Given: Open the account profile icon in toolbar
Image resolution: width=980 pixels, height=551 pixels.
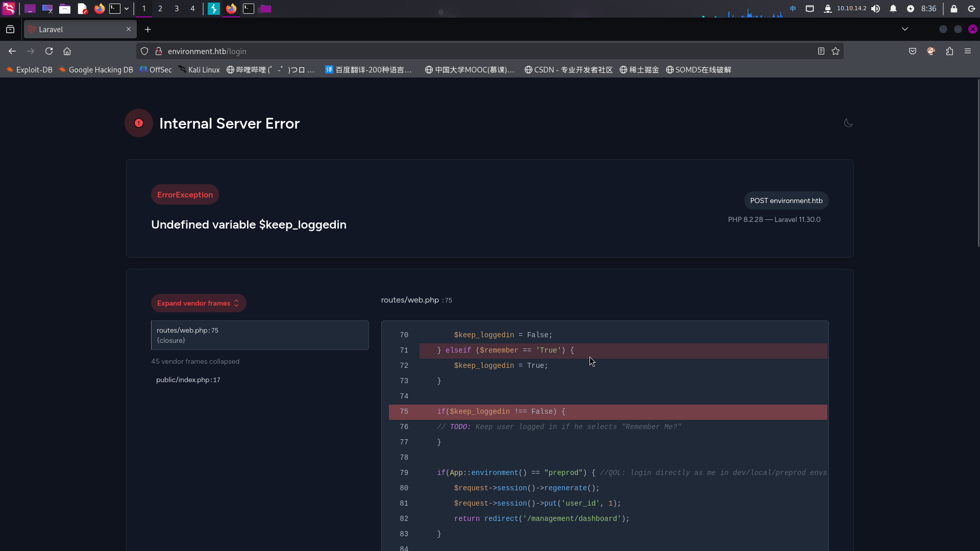Looking at the screenshot, I should [x=931, y=51].
